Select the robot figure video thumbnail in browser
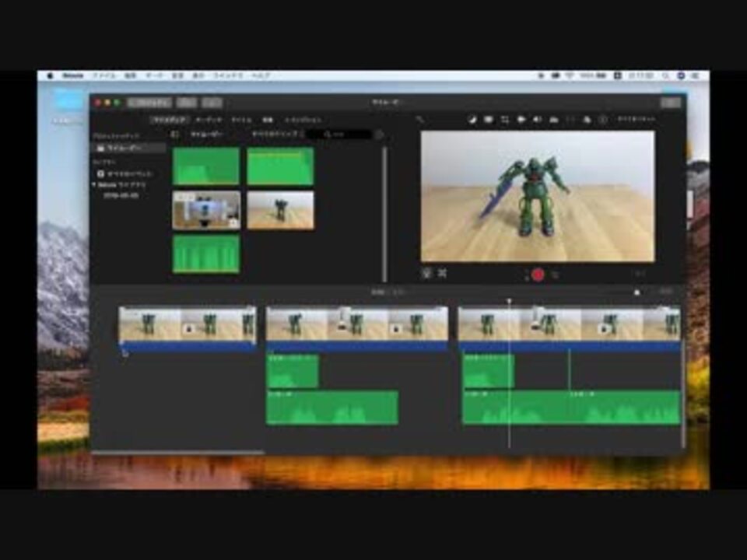 click(280, 211)
